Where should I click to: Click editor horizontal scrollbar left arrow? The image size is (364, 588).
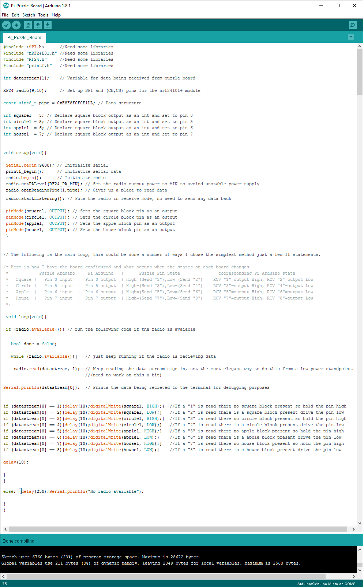pyautogui.click(x=5, y=529)
